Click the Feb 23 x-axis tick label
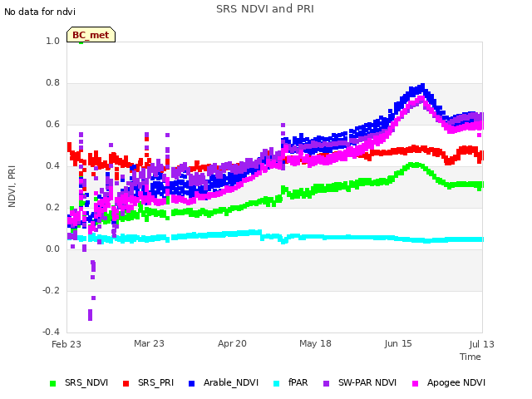 click(66, 344)
